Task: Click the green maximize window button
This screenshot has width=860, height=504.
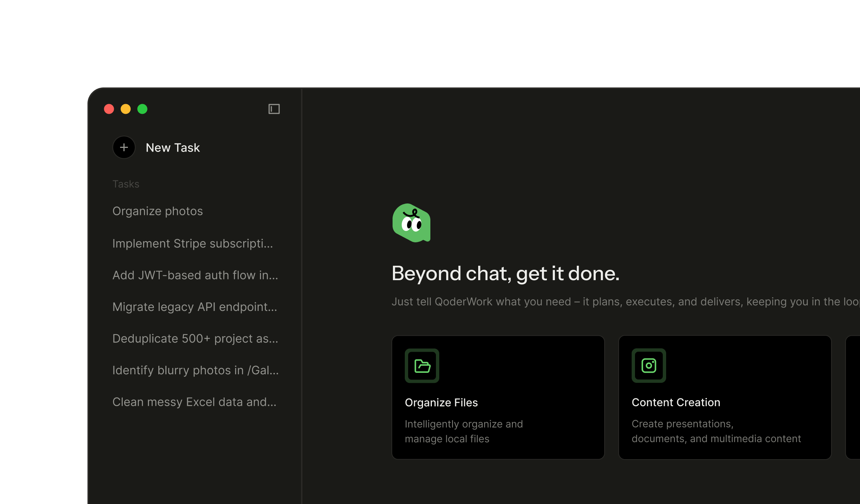Action: coord(142,109)
